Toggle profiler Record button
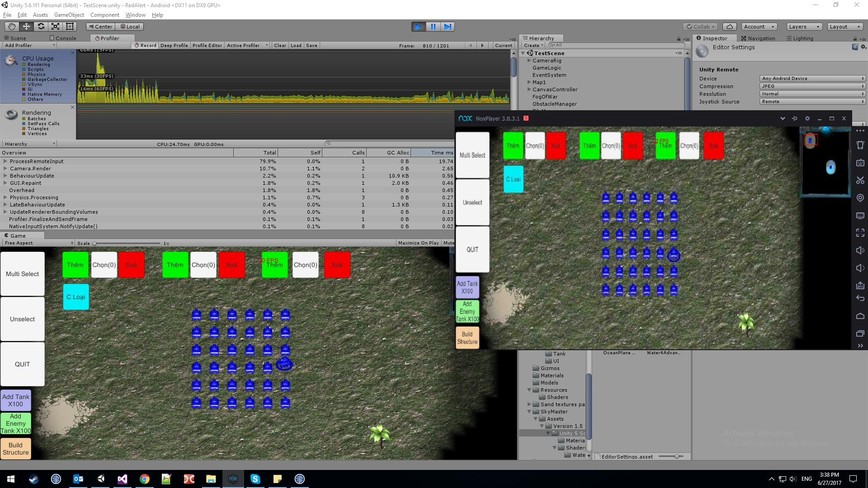Screen dimensions: 868x488 click(145, 46)
